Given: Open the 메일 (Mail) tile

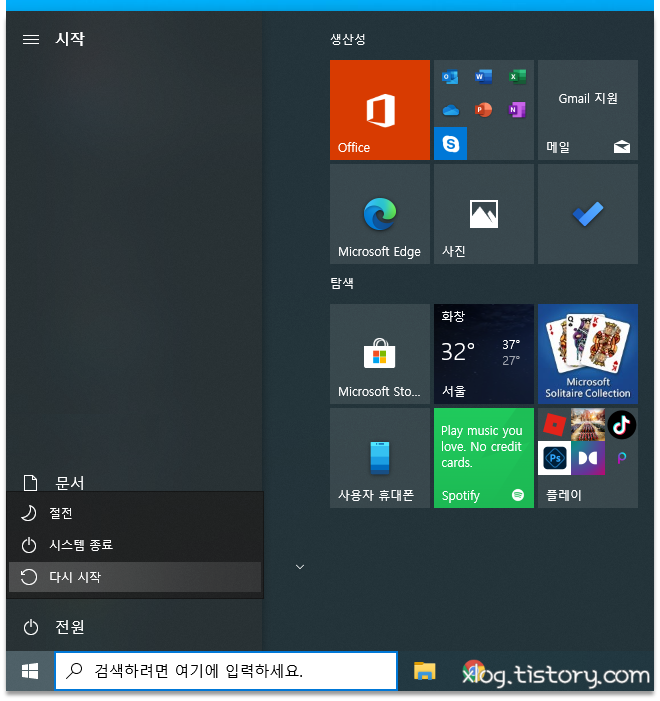Looking at the screenshot, I should 588,110.
